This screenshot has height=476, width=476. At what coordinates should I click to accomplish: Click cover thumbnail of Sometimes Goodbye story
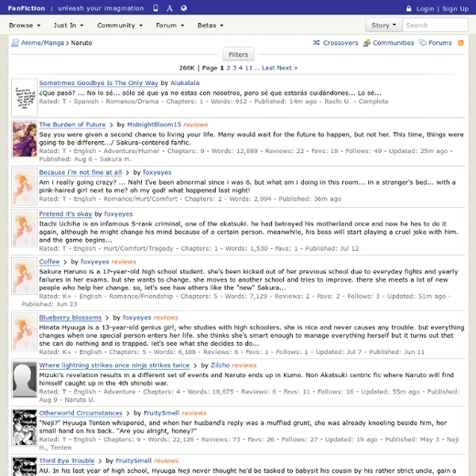coord(25,98)
